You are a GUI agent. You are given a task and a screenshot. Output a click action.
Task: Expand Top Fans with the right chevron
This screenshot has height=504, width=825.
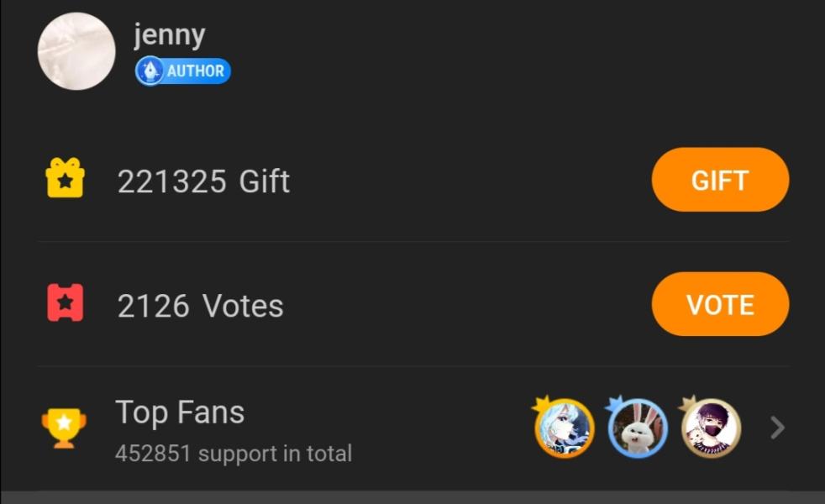coord(777,428)
